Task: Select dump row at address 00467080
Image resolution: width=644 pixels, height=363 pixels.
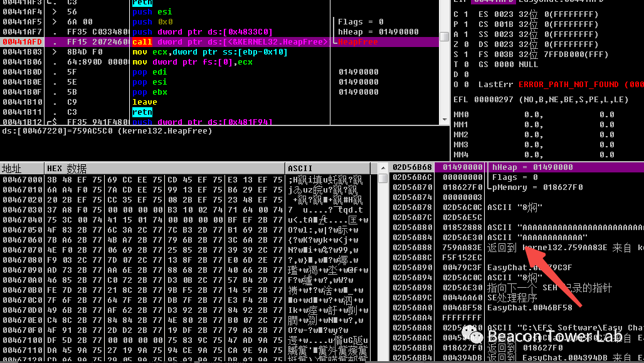Action: click(185, 260)
